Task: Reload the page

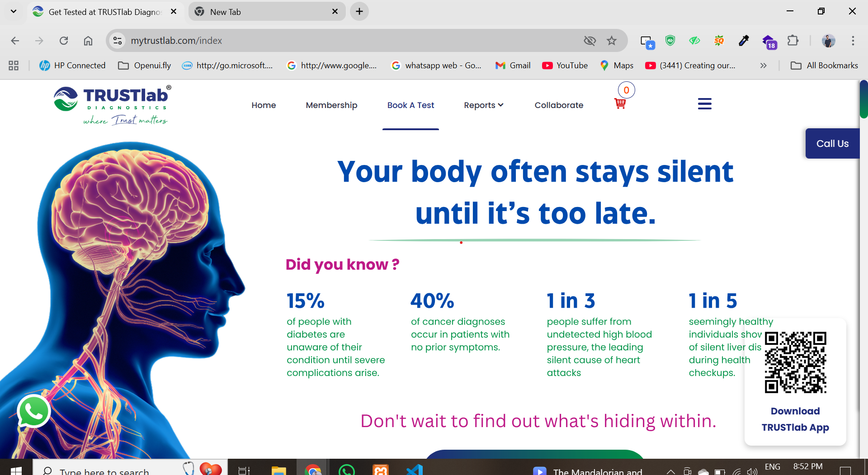Action: [64, 41]
